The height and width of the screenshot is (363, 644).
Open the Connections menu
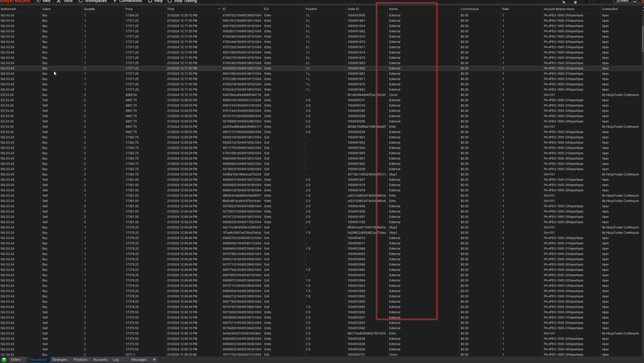pyautogui.click(x=130, y=1)
